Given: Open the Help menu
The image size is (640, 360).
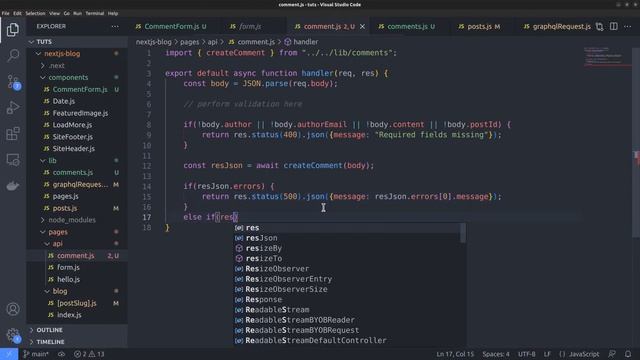Looking at the screenshot, I should [x=113, y=13].
